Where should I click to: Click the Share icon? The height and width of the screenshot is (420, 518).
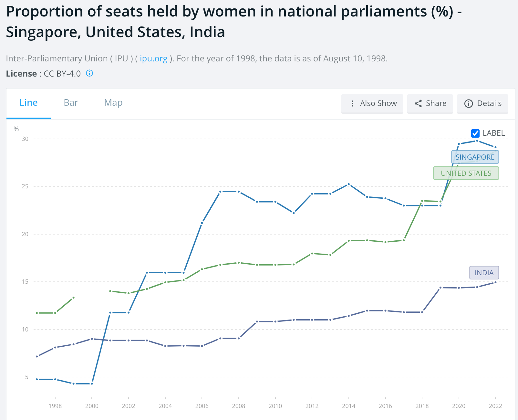pos(419,104)
